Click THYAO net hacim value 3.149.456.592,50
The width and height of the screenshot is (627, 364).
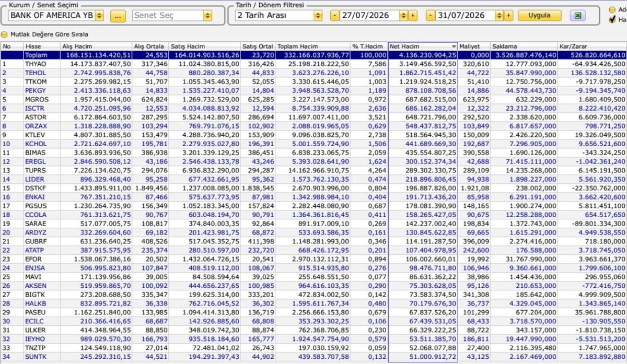[x=428, y=64]
